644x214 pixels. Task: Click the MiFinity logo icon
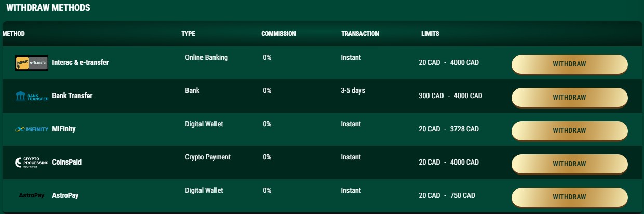click(32, 129)
